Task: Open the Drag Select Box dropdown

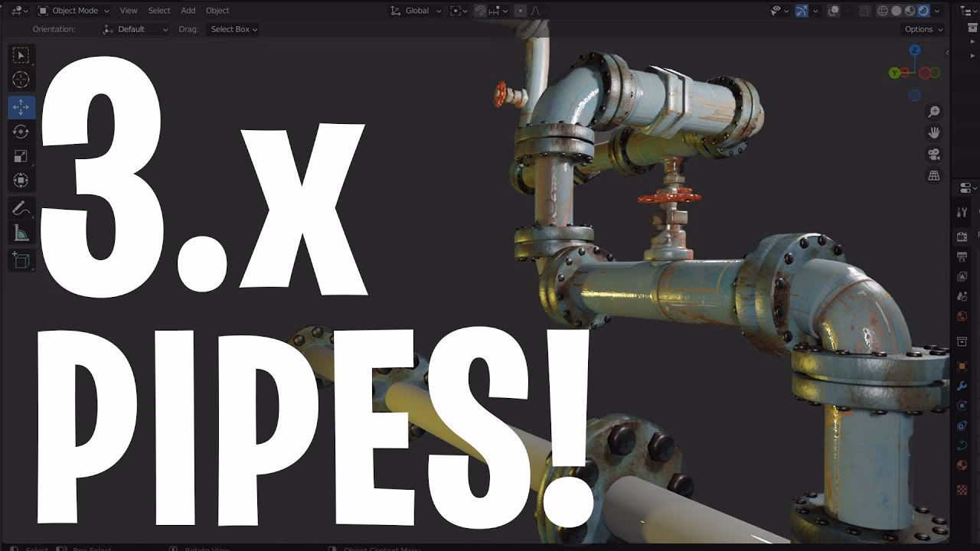Action: pyautogui.click(x=233, y=29)
